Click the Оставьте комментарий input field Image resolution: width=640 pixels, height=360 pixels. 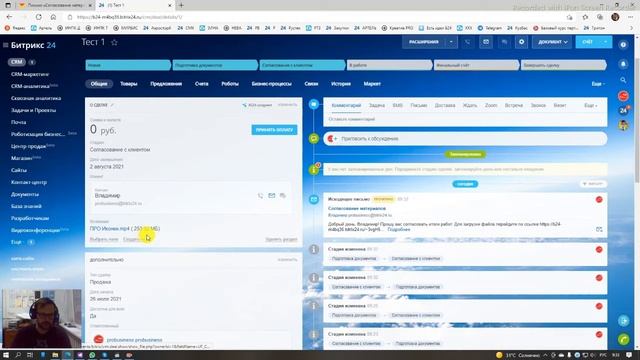465,119
